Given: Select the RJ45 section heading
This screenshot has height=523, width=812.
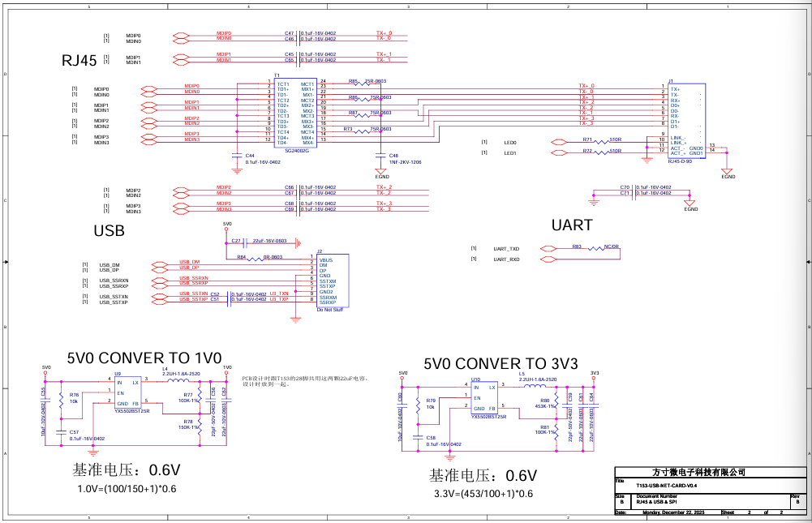Looking at the screenshot, I should point(79,61).
